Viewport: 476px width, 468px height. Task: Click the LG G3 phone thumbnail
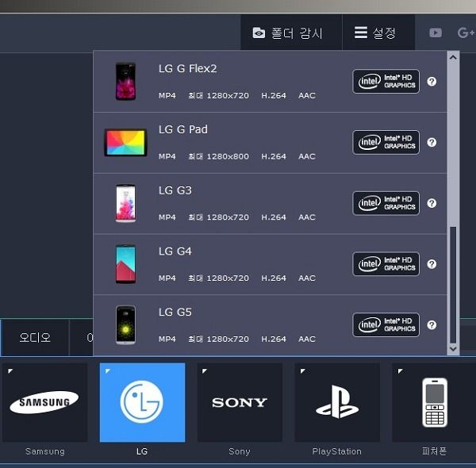pos(125,203)
